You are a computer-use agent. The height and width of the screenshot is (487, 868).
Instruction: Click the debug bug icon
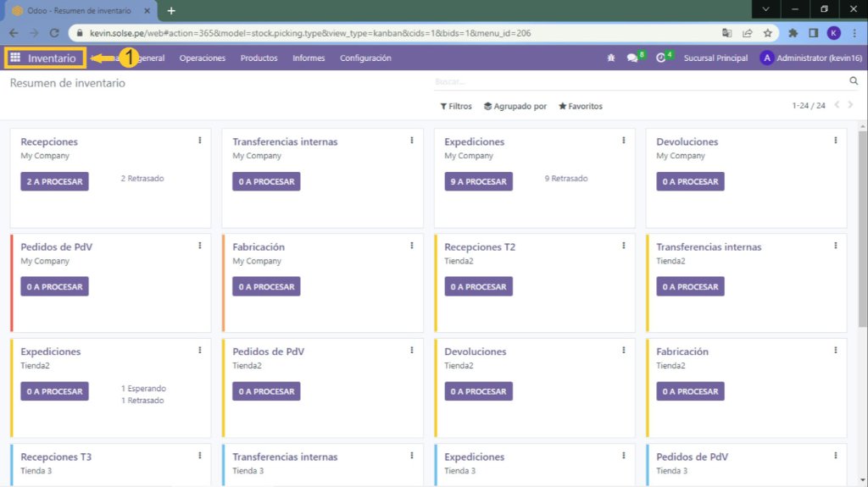coord(611,58)
